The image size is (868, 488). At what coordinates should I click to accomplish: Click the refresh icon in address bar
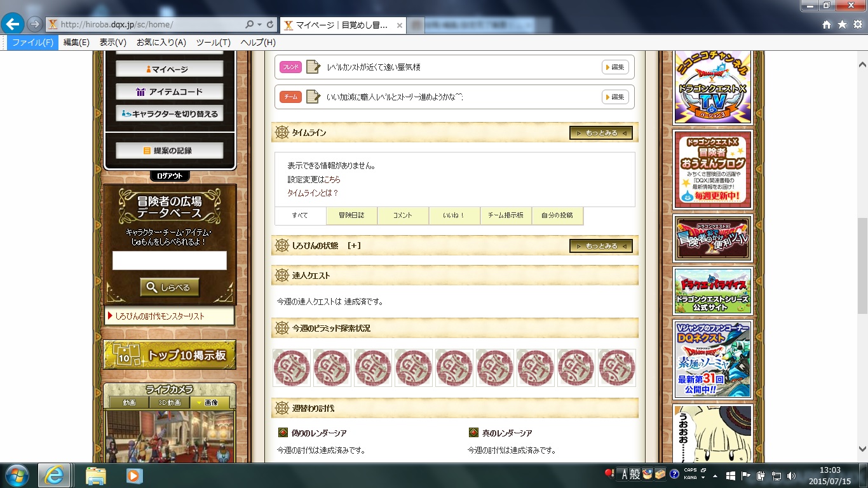pos(271,24)
